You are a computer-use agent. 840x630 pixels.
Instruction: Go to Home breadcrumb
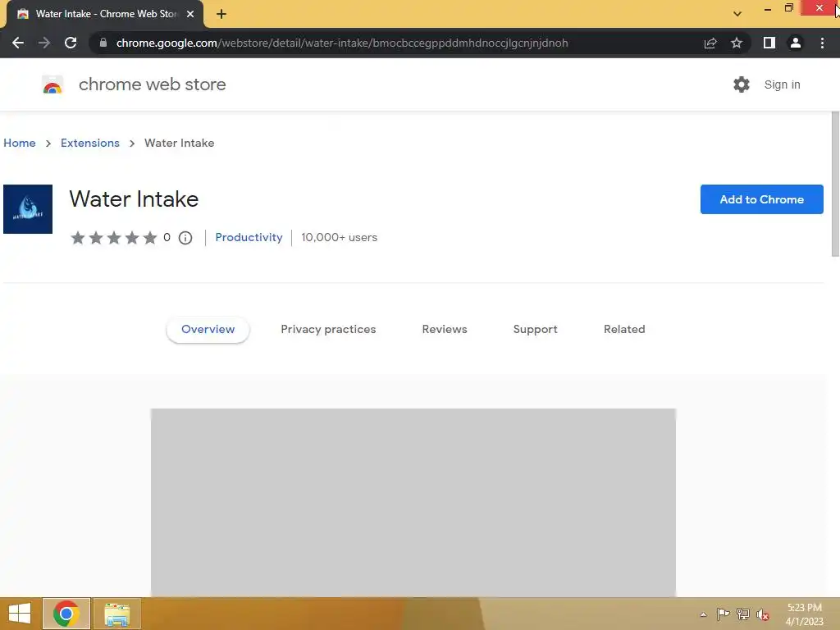point(20,143)
